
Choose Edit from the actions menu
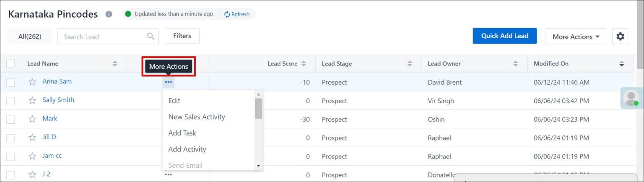(x=174, y=101)
